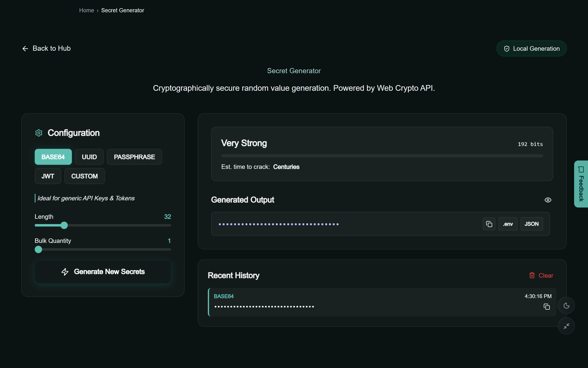Click the "192 bits" value
This screenshot has width=588, height=368.
pyautogui.click(x=530, y=144)
